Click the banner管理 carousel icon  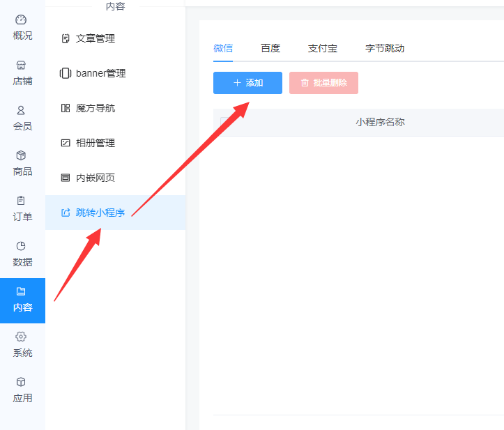click(x=66, y=73)
